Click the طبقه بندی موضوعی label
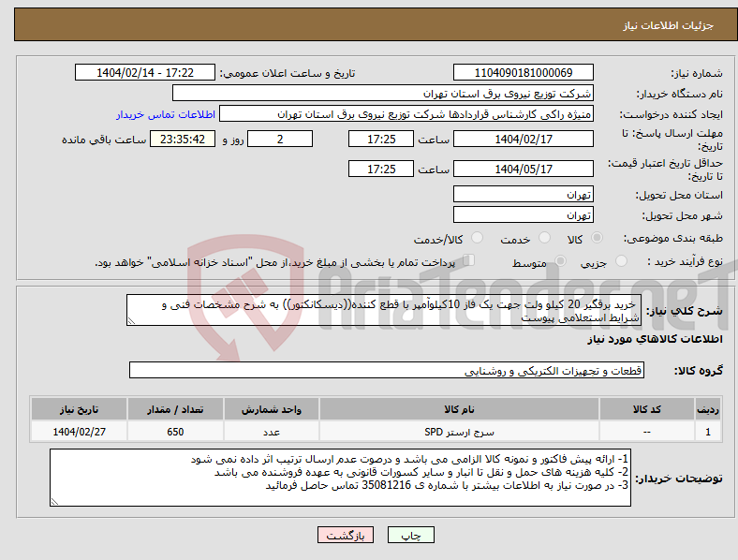 click(673, 238)
